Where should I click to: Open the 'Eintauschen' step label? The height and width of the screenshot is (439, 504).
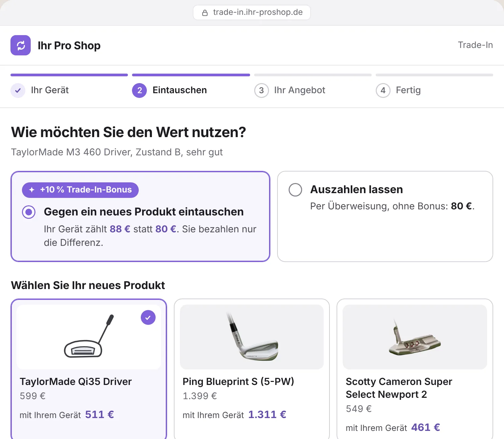click(180, 90)
